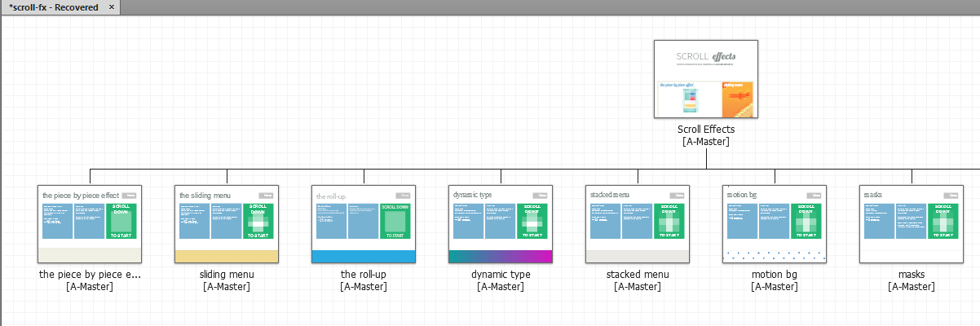Viewport: 980px width, 326px height.
Task: Select the masks page thumbnail
Action: [x=912, y=223]
